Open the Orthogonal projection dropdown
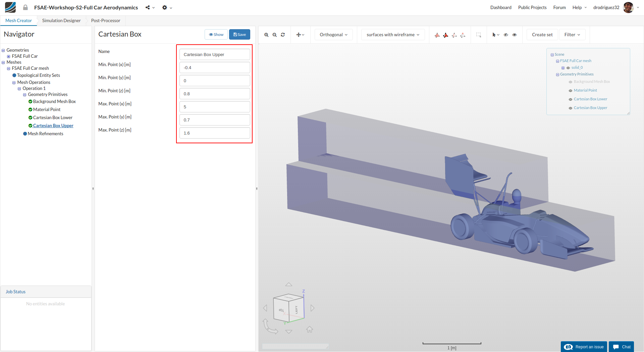Image resolution: width=644 pixels, height=352 pixels. pos(333,35)
